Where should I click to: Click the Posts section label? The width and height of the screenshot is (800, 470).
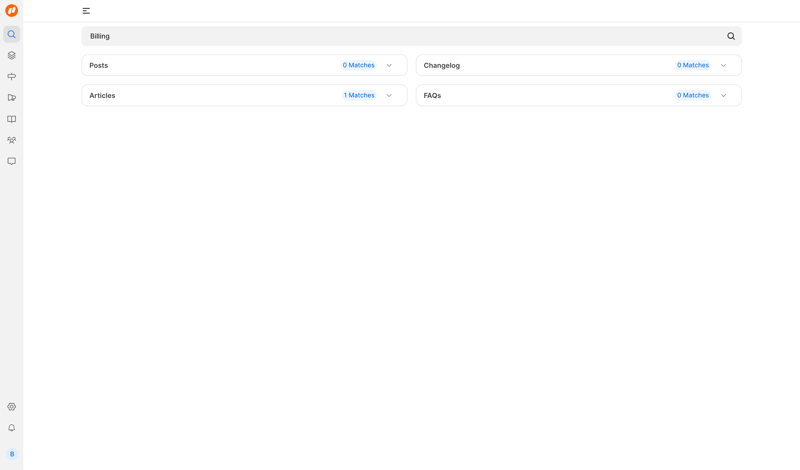click(x=98, y=65)
